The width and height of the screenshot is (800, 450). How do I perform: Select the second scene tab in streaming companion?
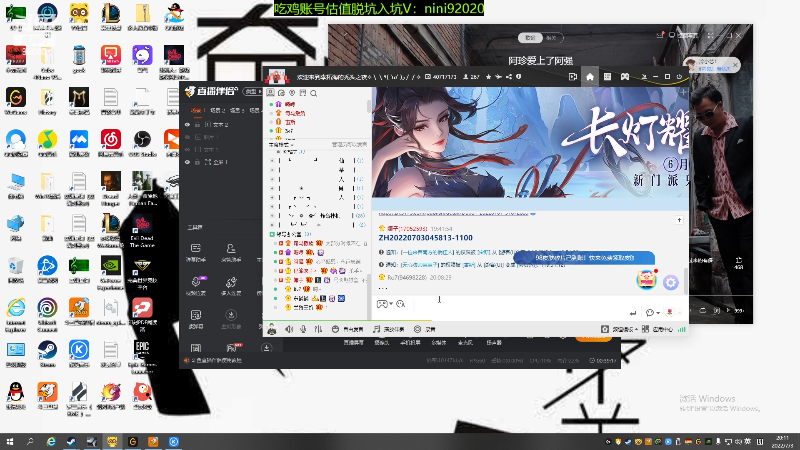click(x=217, y=110)
